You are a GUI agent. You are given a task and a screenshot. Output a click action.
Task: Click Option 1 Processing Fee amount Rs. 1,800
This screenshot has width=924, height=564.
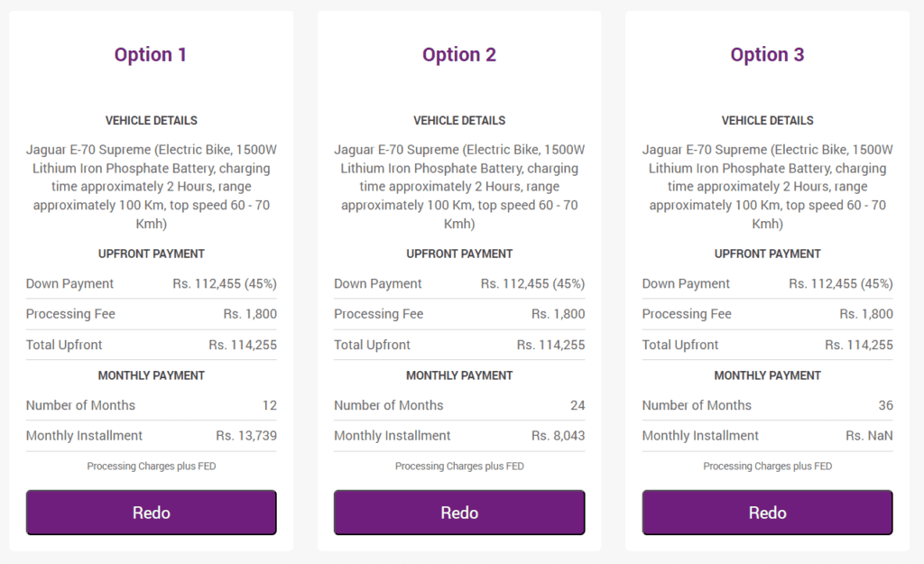(250, 314)
